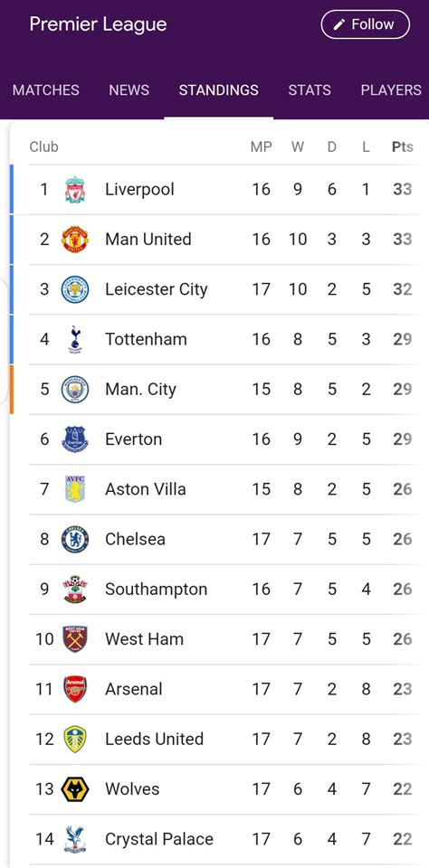Click the pencil icon on the Follow button

(x=339, y=25)
